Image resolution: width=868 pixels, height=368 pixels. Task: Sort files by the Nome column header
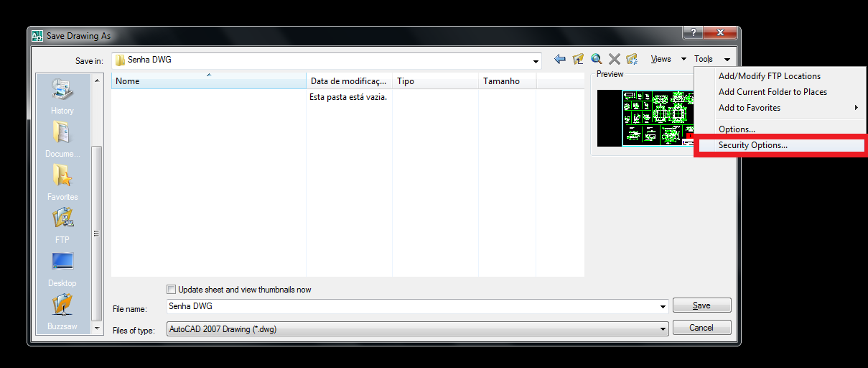pyautogui.click(x=208, y=81)
